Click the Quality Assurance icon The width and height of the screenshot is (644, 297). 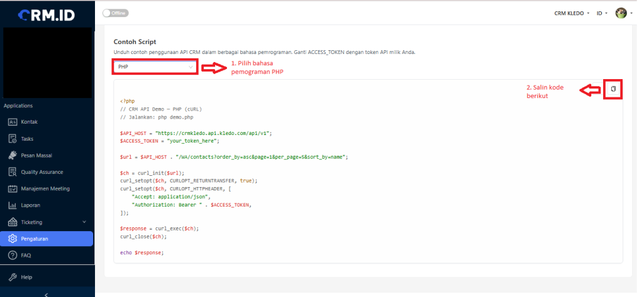tap(13, 172)
